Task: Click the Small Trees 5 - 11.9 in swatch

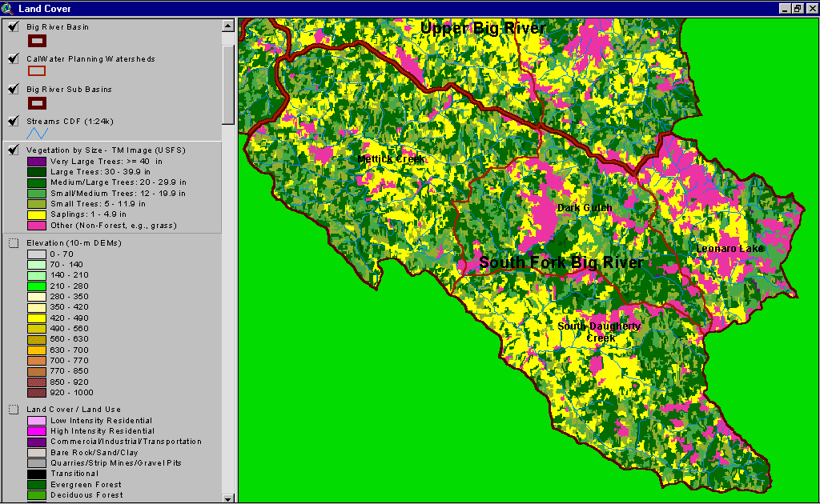Action: click(37, 204)
